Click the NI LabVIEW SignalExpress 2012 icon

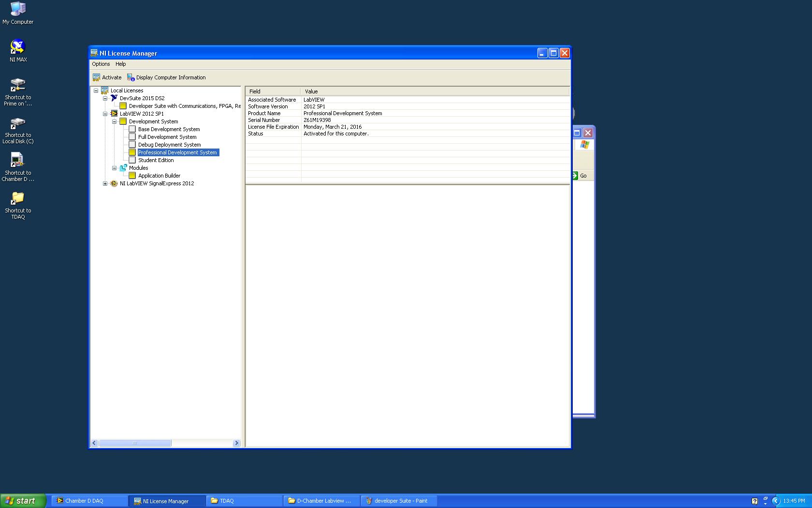(114, 183)
